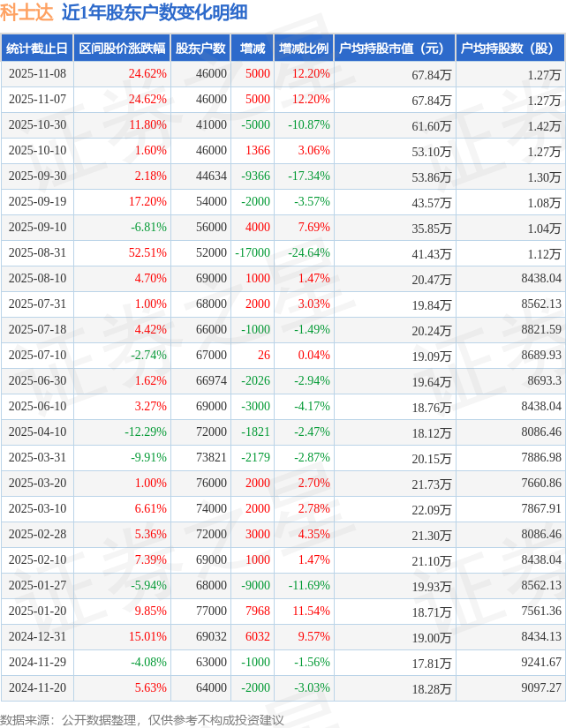Click the 2024-12-31 date cell
The height and width of the screenshot is (728, 566).
coord(38,636)
